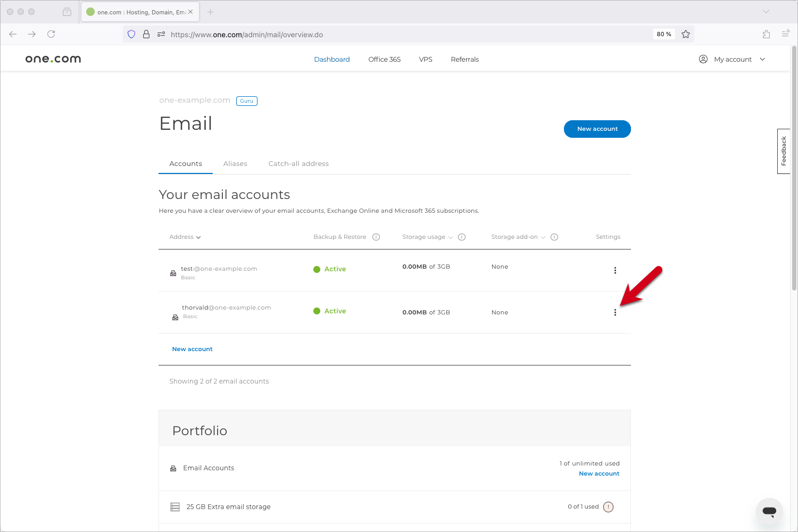This screenshot has width=798, height=532.
Task: Open settings menu for test@one-example.com
Action: (x=615, y=270)
